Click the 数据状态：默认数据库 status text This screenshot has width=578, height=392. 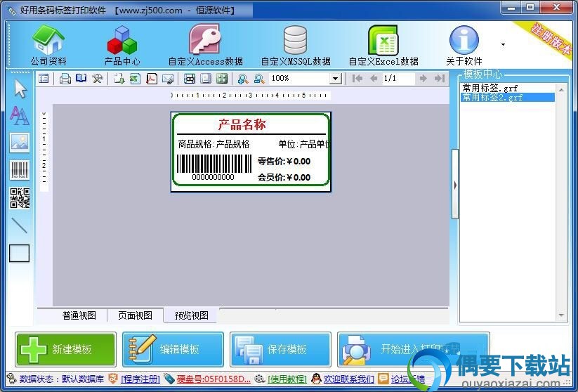click(x=62, y=379)
